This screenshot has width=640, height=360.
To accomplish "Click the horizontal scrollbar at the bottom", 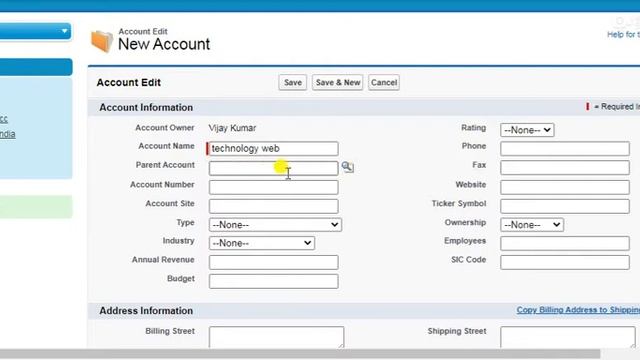I will (300, 353).
